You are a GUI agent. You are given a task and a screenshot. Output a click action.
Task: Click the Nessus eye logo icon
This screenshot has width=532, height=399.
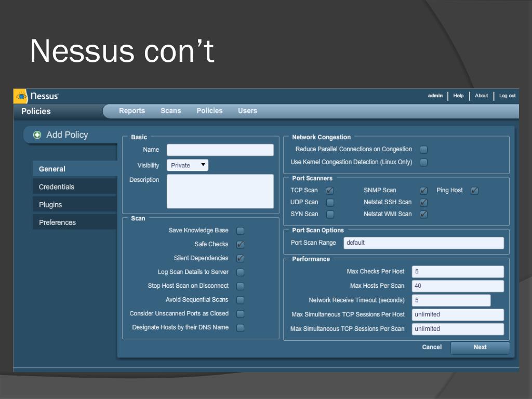[20, 96]
